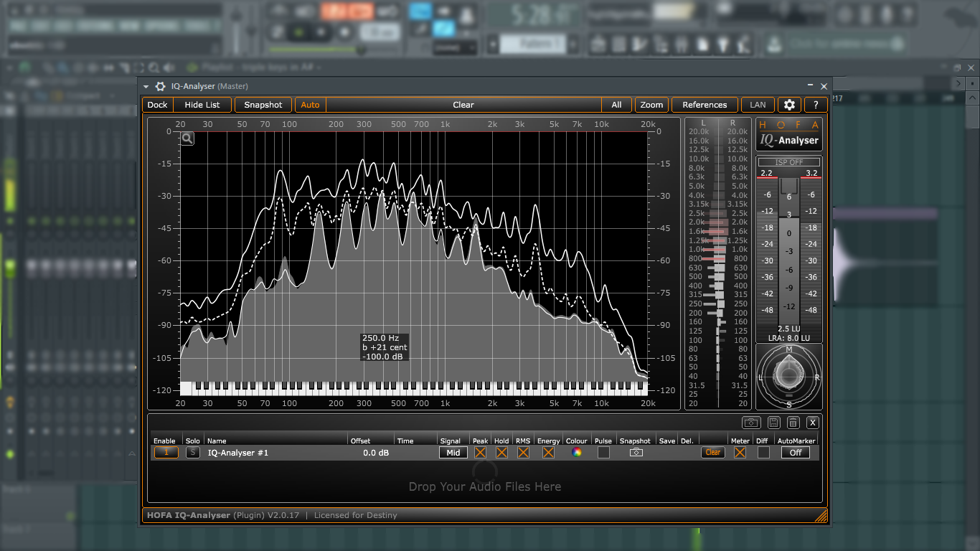The image size is (980, 551).
Task: Click the L channel header in the band meter
Action: click(703, 123)
